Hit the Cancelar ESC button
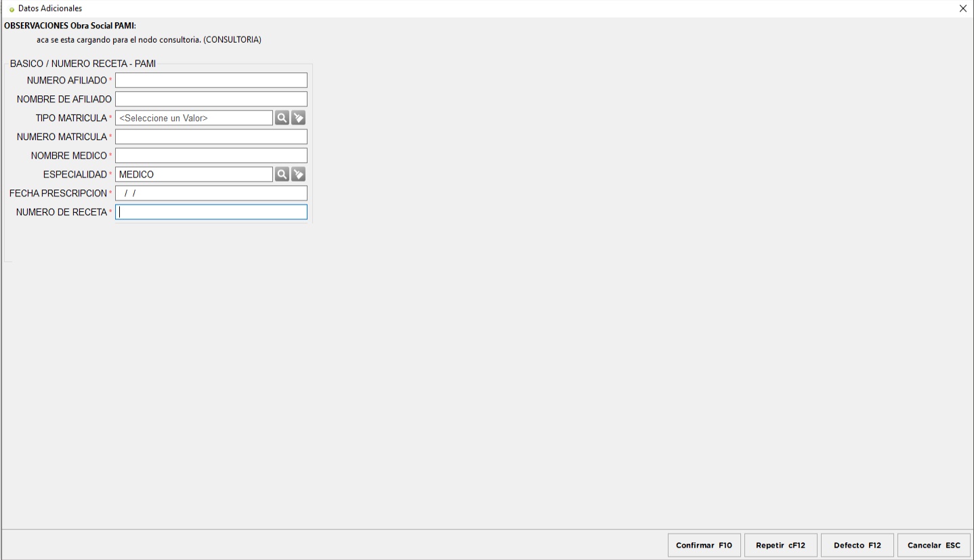This screenshot has height=560, width=974. coord(933,545)
